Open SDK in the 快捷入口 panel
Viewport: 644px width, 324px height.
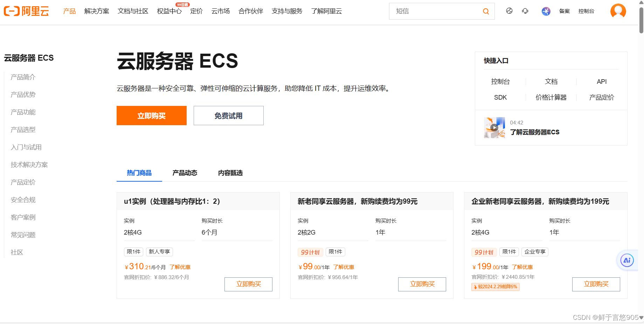(500, 97)
